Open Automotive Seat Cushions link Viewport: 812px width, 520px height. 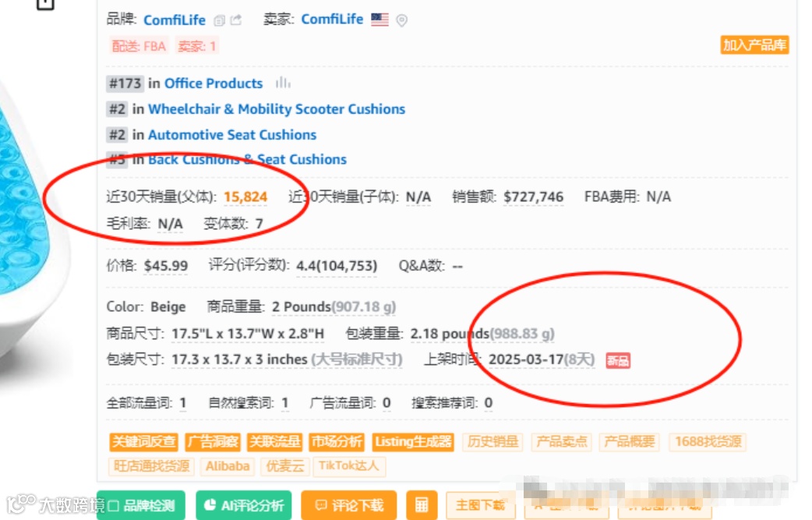pyautogui.click(x=232, y=135)
